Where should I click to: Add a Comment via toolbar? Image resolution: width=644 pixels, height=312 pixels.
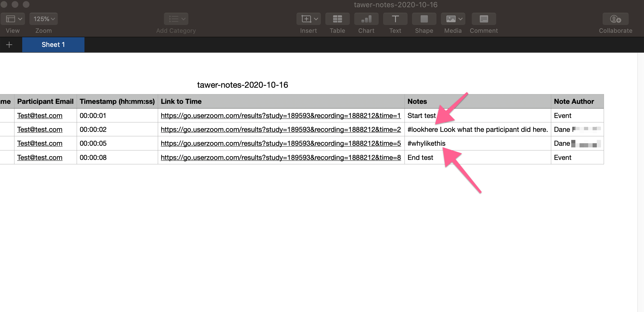click(x=484, y=19)
